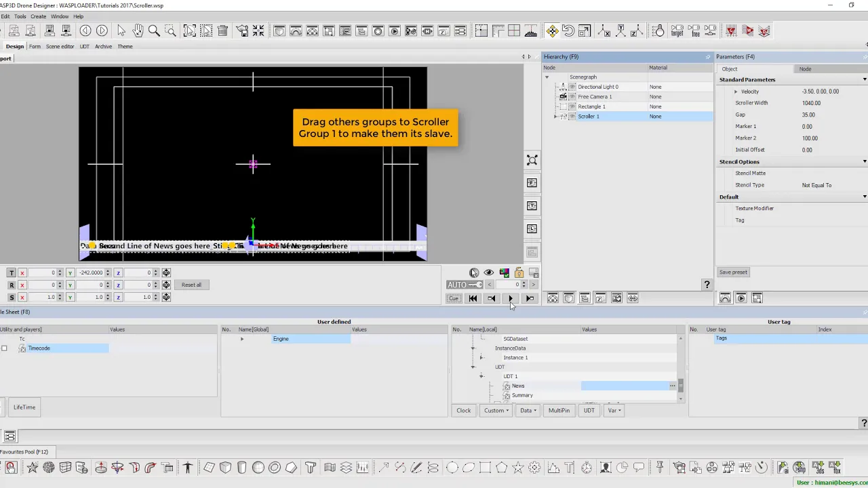This screenshot has width=868, height=488.
Task: Switch to the Scene editor tab
Action: [x=60, y=47]
